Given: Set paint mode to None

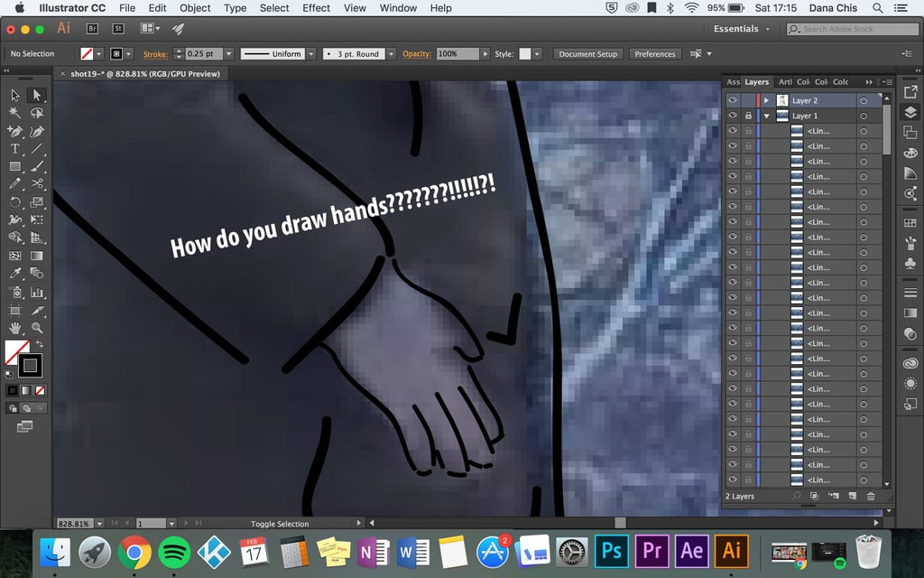Looking at the screenshot, I should click(x=40, y=390).
